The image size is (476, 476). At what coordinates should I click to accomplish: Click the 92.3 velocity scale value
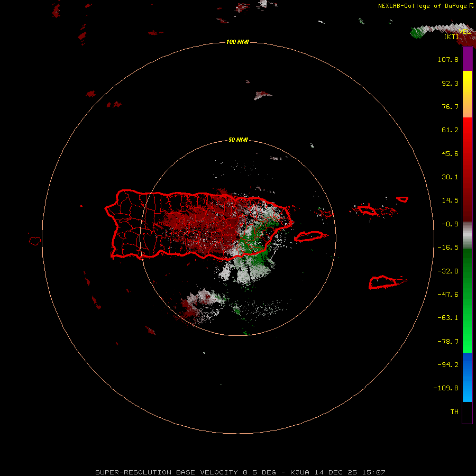450,83
